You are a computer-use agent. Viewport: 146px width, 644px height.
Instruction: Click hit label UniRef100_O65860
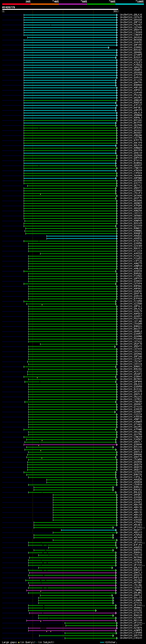pos(131,216)
